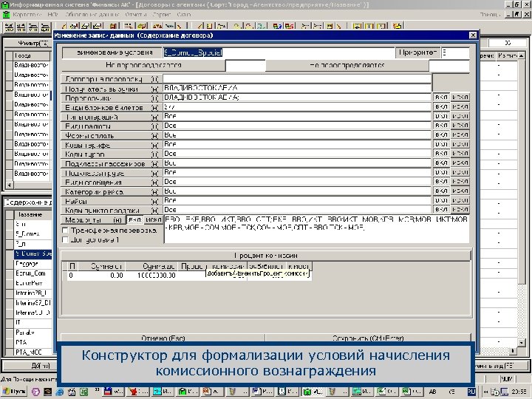532x399 pixels.
Task: Select PTA_MCO row in background list
Action: click(33, 352)
